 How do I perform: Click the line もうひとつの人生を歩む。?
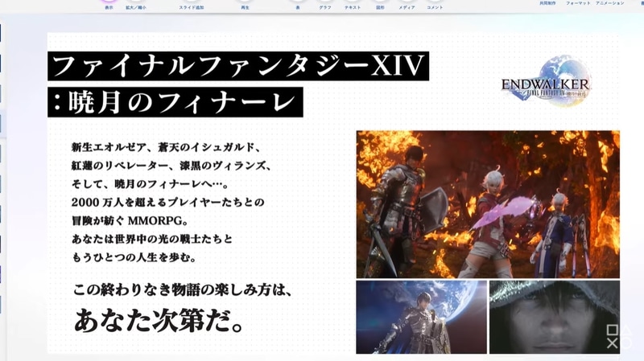click(x=134, y=257)
